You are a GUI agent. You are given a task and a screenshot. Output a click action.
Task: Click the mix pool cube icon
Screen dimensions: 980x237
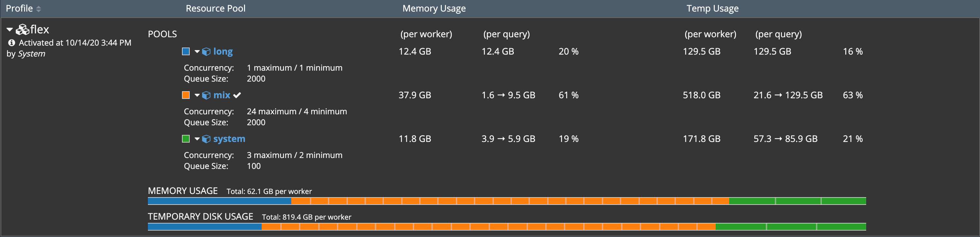click(206, 95)
